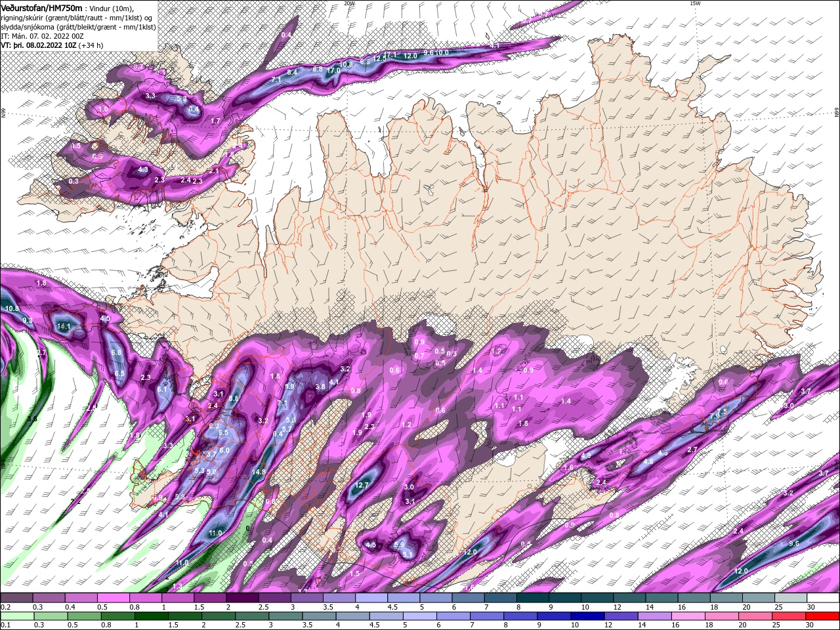Click the bright pink 0.5–0.8 swatch, top legend
The image size is (840, 630).
[113, 598]
